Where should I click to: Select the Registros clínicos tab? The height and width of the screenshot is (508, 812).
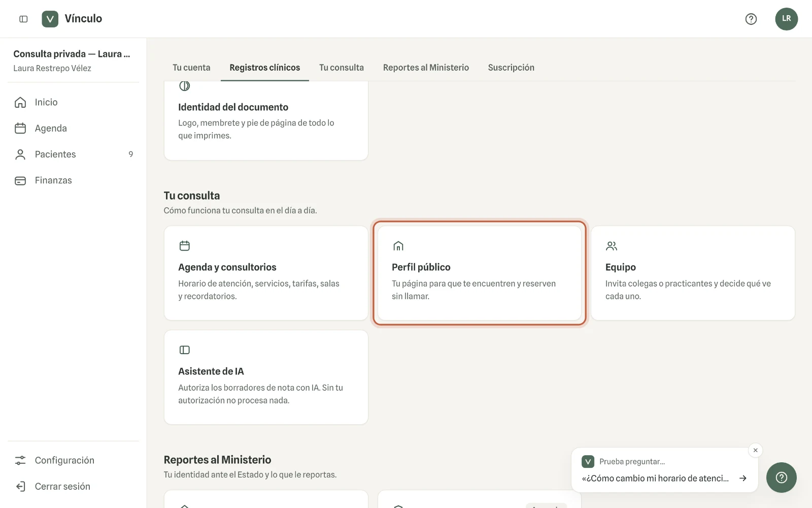pos(265,68)
